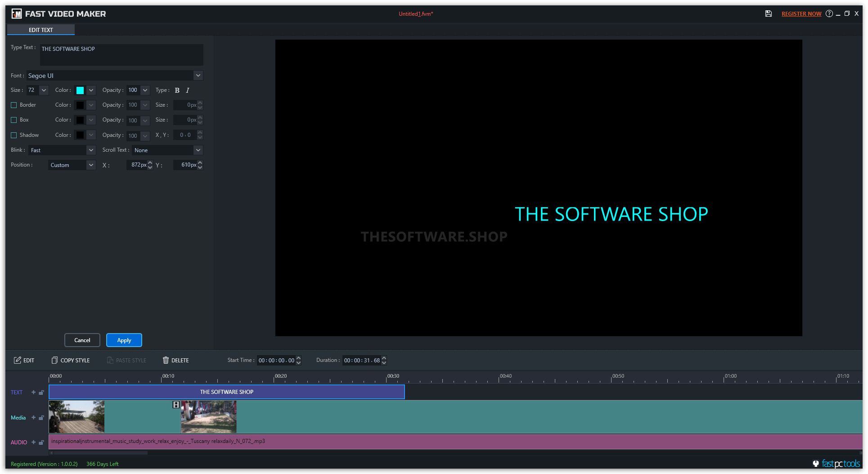Click the 00:30 mark on the timeline ruler
The image size is (868, 474).
[393, 376]
